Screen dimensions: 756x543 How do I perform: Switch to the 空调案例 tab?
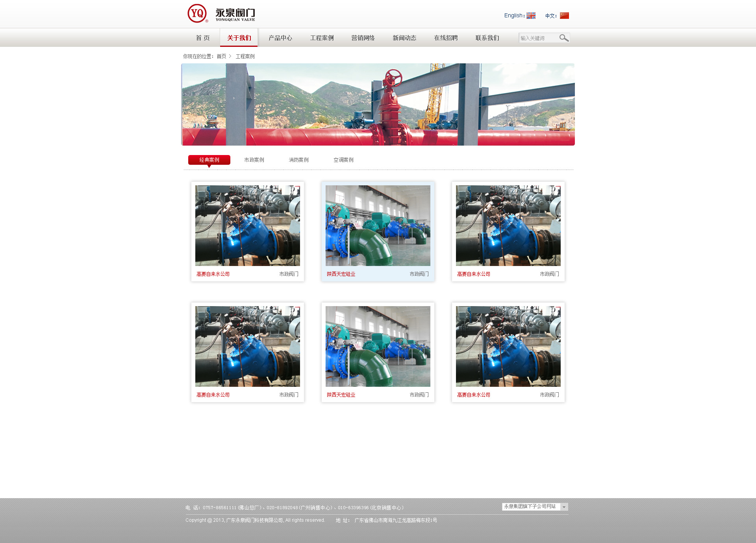coord(343,160)
